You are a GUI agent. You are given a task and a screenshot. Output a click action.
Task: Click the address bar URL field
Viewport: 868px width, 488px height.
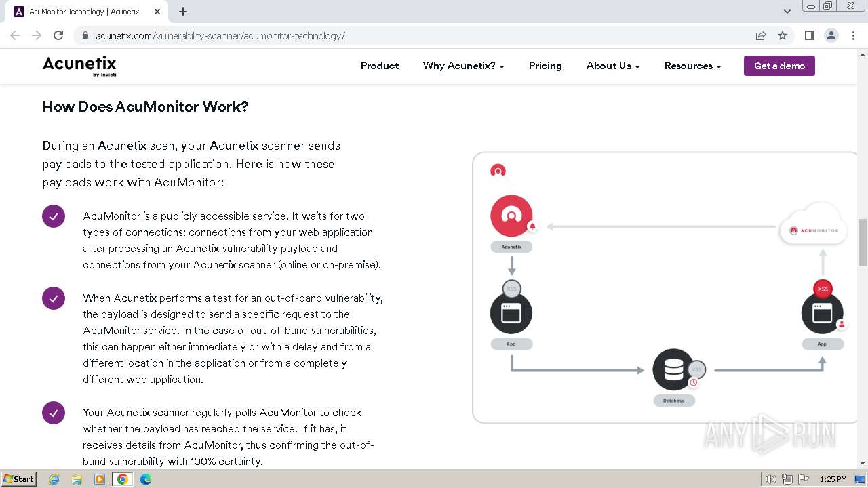click(x=414, y=35)
